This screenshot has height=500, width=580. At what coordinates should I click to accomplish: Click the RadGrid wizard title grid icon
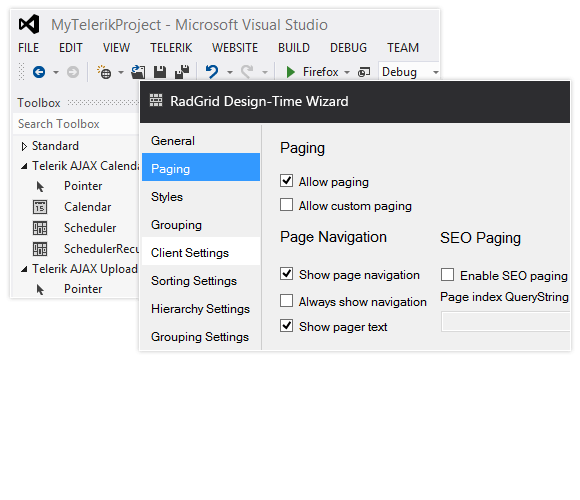pos(156,100)
